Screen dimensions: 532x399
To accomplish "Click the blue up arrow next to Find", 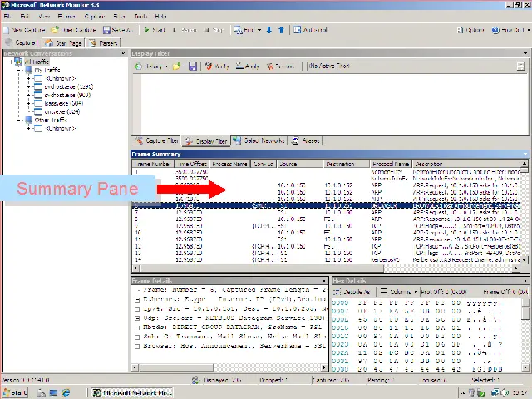I will click(x=281, y=30).
